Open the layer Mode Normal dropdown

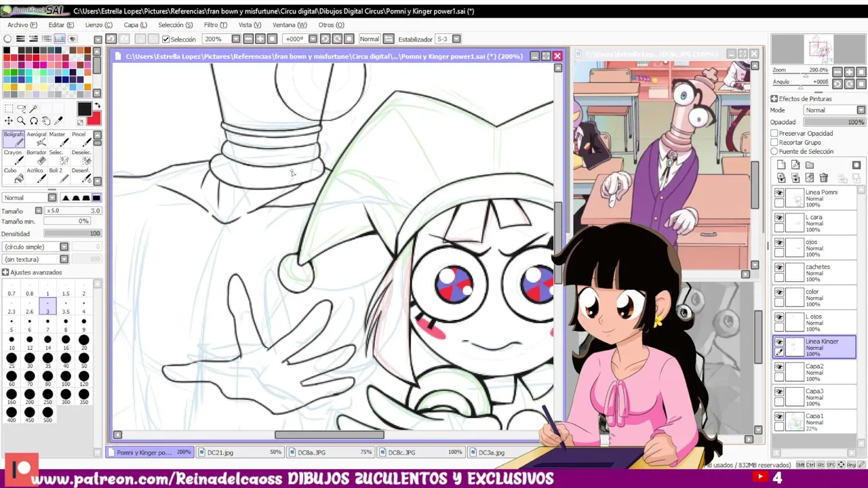[861, 110]
